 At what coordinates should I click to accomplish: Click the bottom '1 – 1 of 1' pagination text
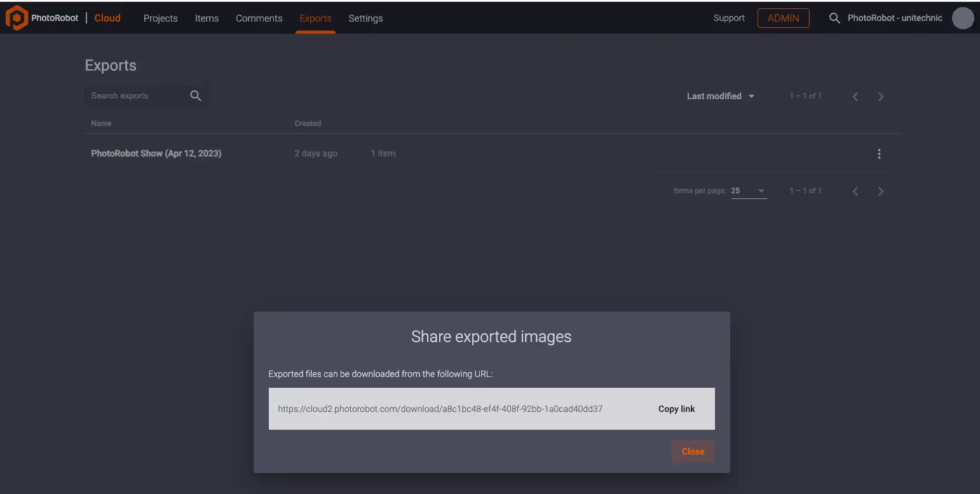click(x=806, y=191)
